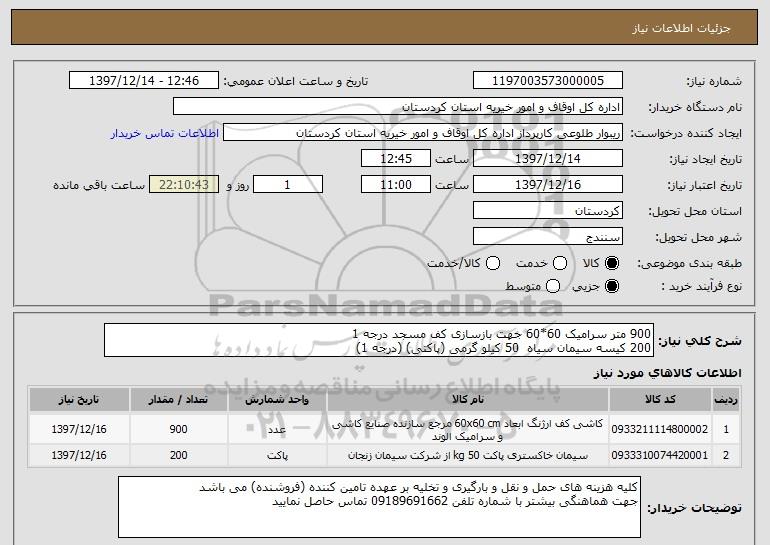Click the creation date field 1397/12/14
Viewport: 770px width, 545px height.
[548, 159]
